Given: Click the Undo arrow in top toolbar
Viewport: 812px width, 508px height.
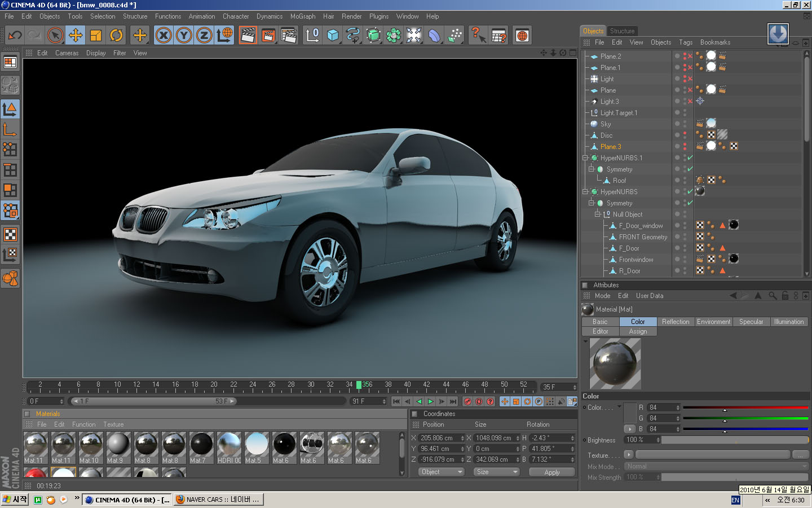Looking at the screenshot, I should pos(15,36).
